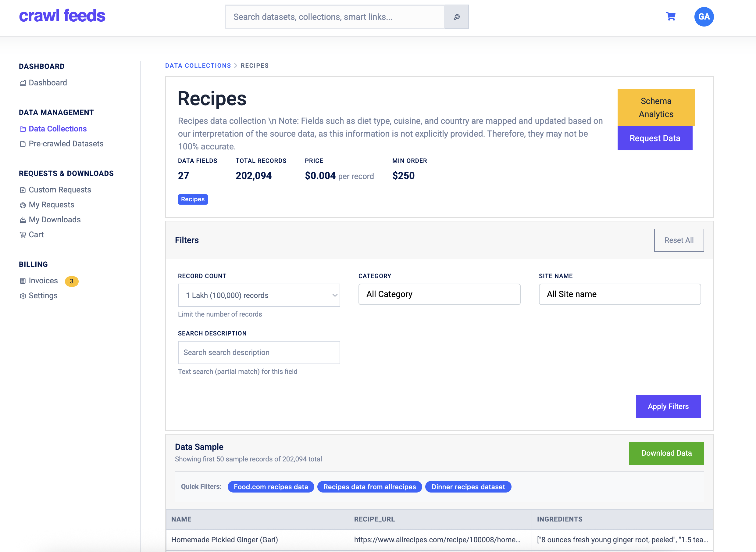Open the All Site name dropdown
This screenshot has height=552, width=756.
pos(619,294)
